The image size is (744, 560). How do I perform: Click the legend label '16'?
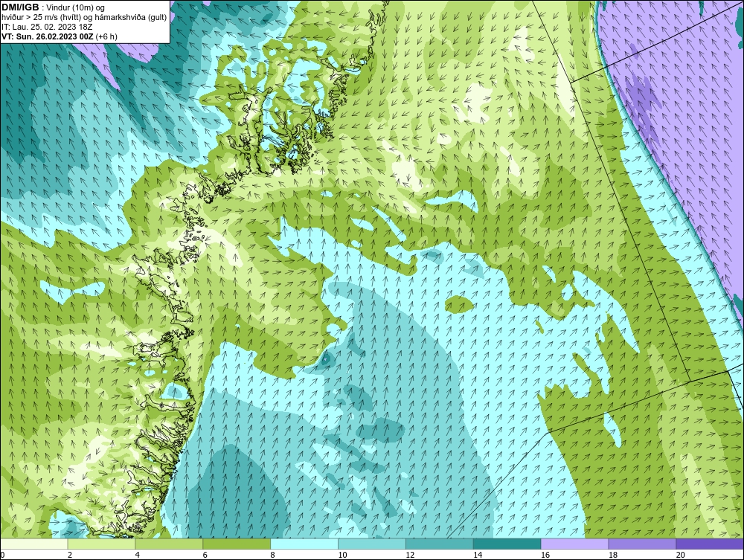click(x=545, y=556)
